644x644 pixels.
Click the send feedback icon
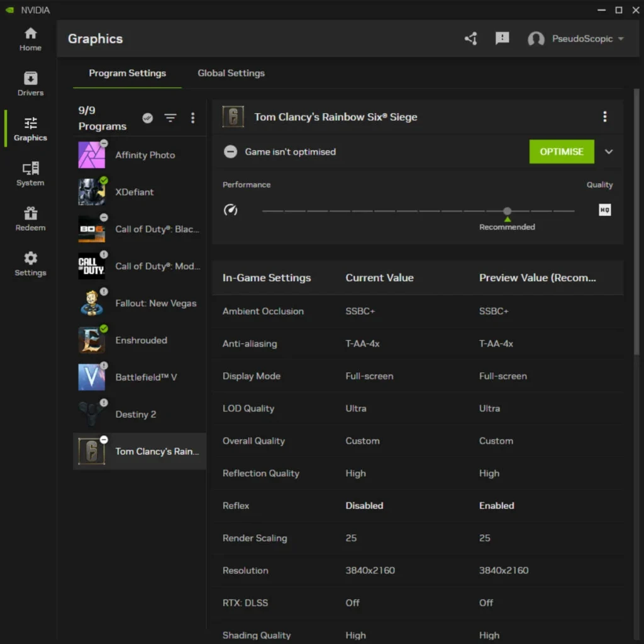(502, 38)
